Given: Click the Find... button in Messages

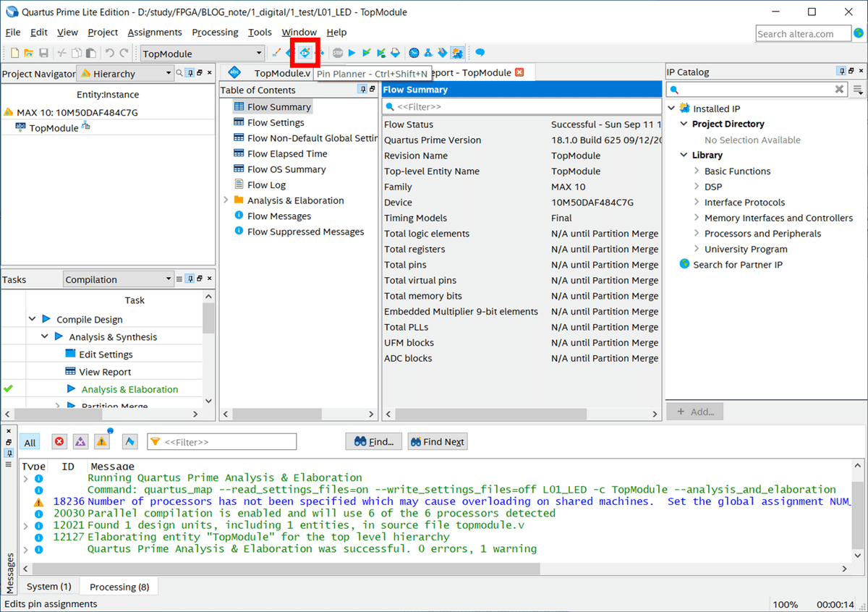Looking at the screenshot, I should pyautogui.click(x=374, y=442).
